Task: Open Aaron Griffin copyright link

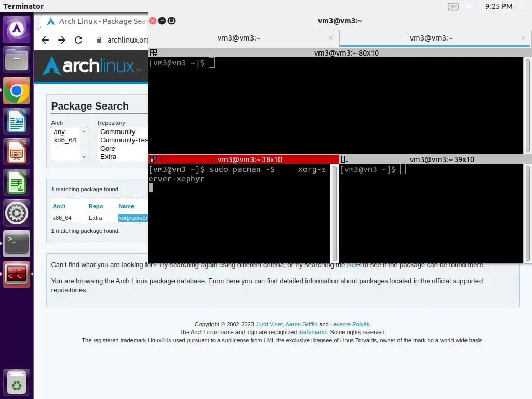Action: click(302, 324)
